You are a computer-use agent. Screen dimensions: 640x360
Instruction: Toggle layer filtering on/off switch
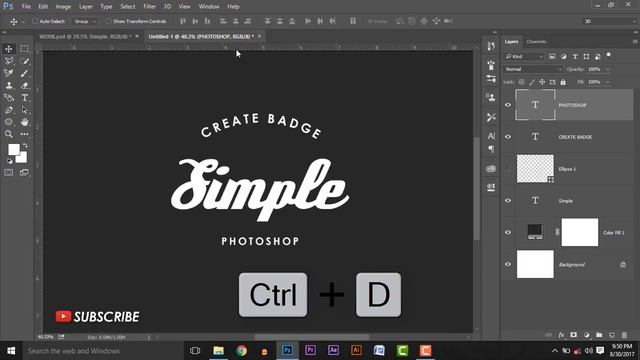click(x=609, y=56)
